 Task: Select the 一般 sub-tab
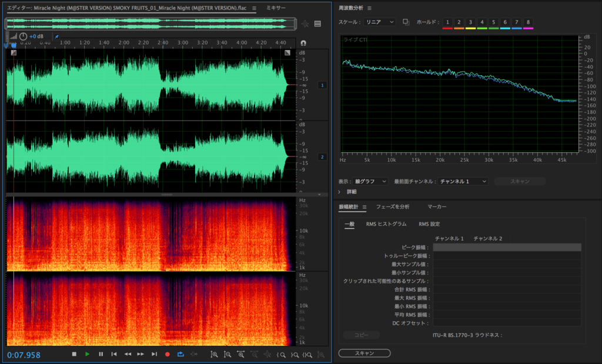click(x=349, y=224)
